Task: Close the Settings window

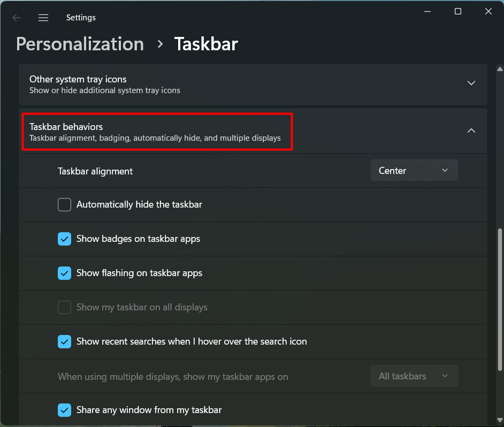Action: pos(488,12)
